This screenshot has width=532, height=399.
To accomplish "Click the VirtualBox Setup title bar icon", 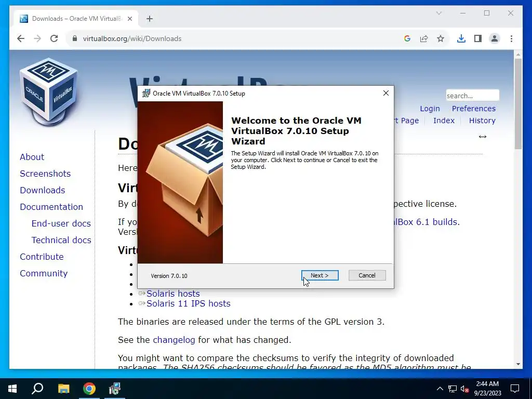I will coord(146,93).
